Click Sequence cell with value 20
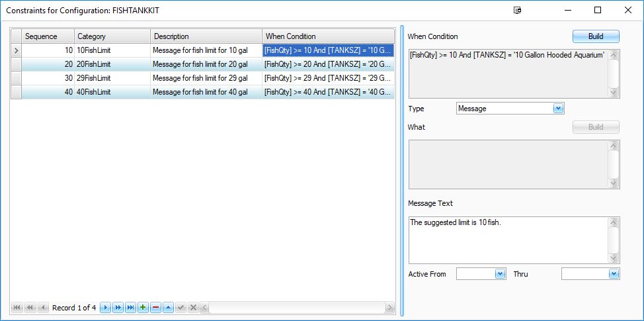The image size is (644, 321). 48,64
